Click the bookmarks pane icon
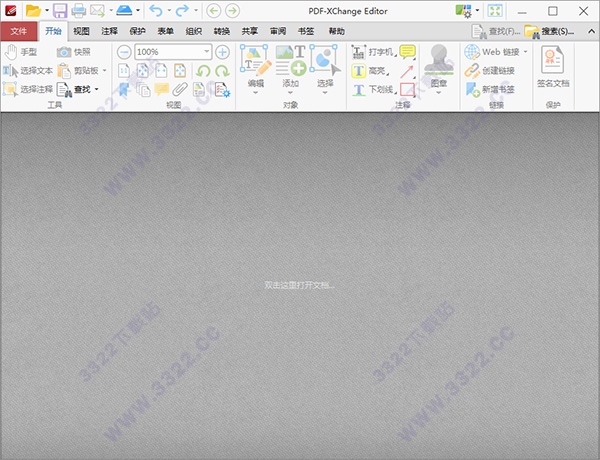Image resolution: width=600 pixels, height=460 pixels. coord(124,90)
